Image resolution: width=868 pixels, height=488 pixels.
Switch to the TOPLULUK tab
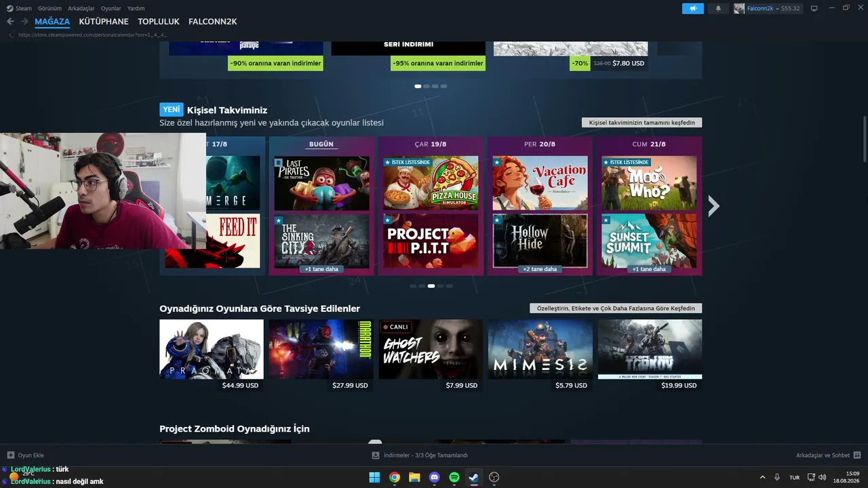[159, 22]
